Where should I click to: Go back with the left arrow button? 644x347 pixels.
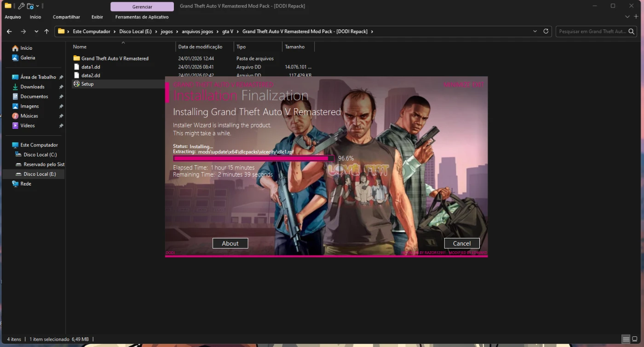9,31
